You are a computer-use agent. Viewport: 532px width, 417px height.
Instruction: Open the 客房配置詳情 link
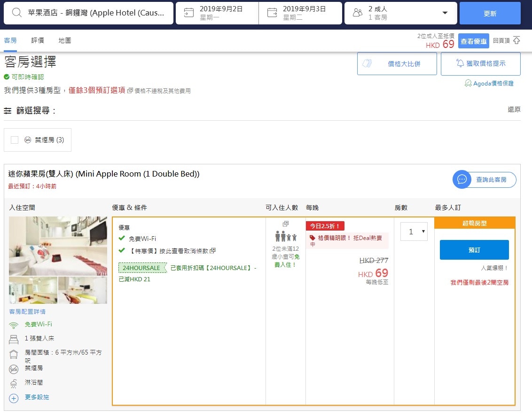27,311
